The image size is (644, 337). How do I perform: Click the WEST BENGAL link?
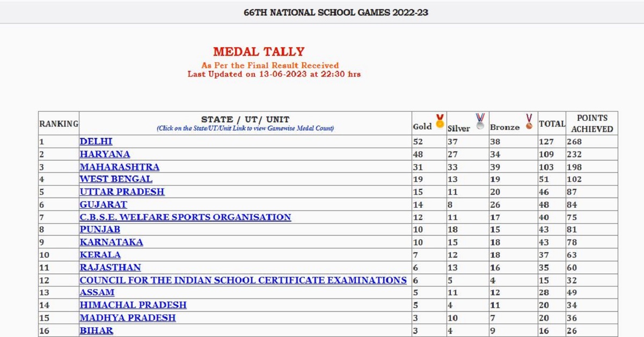(116, 179)
